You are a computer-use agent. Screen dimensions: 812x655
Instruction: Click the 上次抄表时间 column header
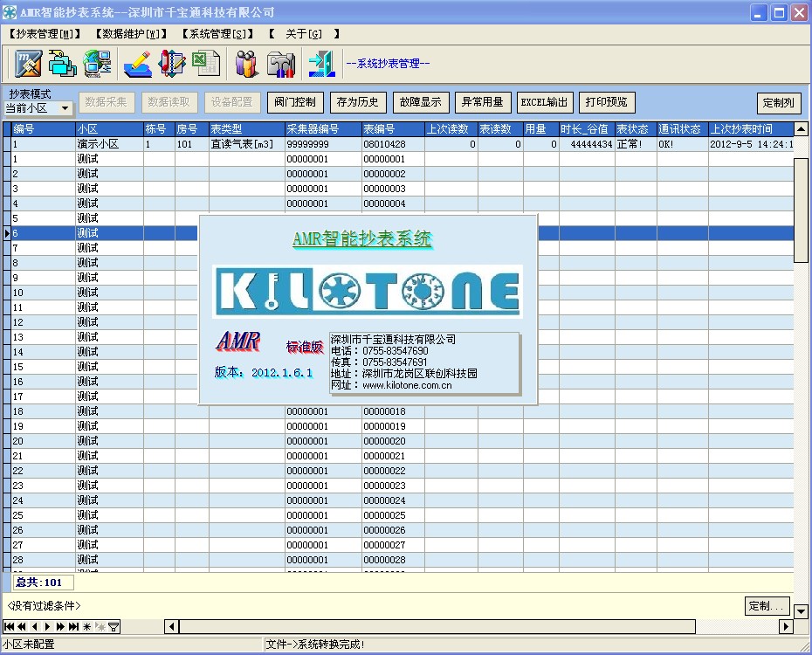(x=751, y=129)
